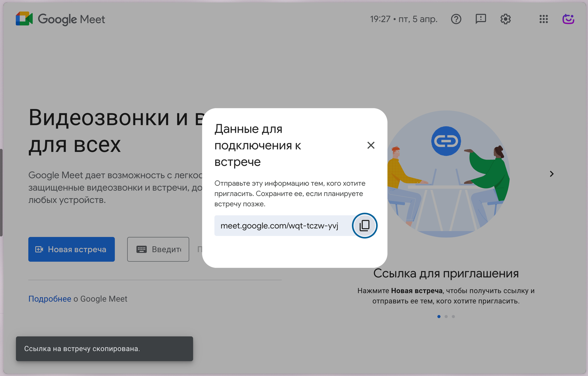Click the Google Meet logo icon
Image resolution: width=588 pixels, height=376 pixels.
coord(24,19)
